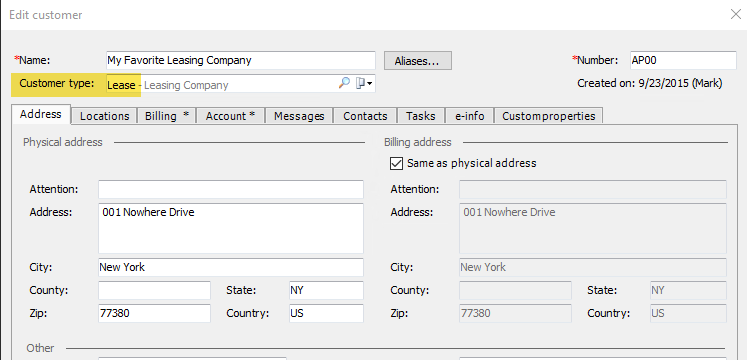Click the billing Country field
Viewport: 747px width, 360px height.
pos(688,313)
